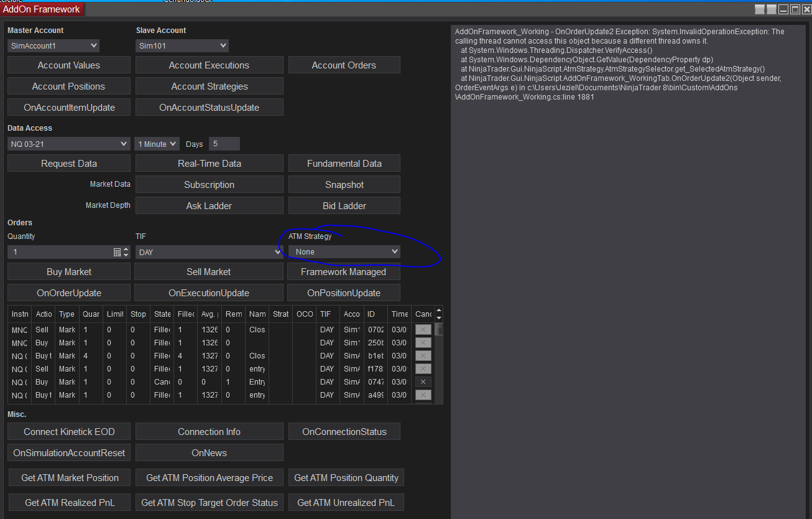Open the ATM Strategy dropdown
The height and width of the screenshot is (519, 812).
coord(344,252)
